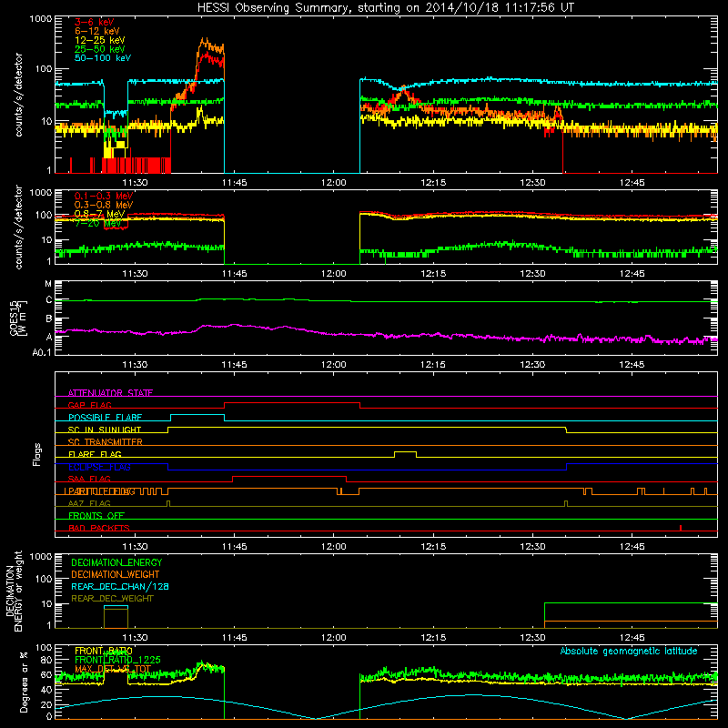Click the 12:15 tick label under the MeV panel

pyautogui.click(x=433, y=274)
